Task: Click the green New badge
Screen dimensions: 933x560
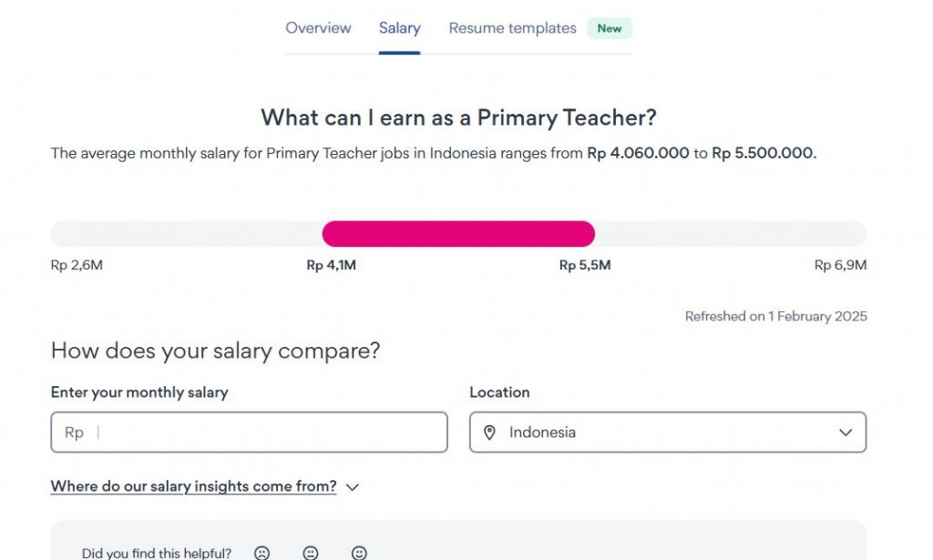Action: (610, 28)
